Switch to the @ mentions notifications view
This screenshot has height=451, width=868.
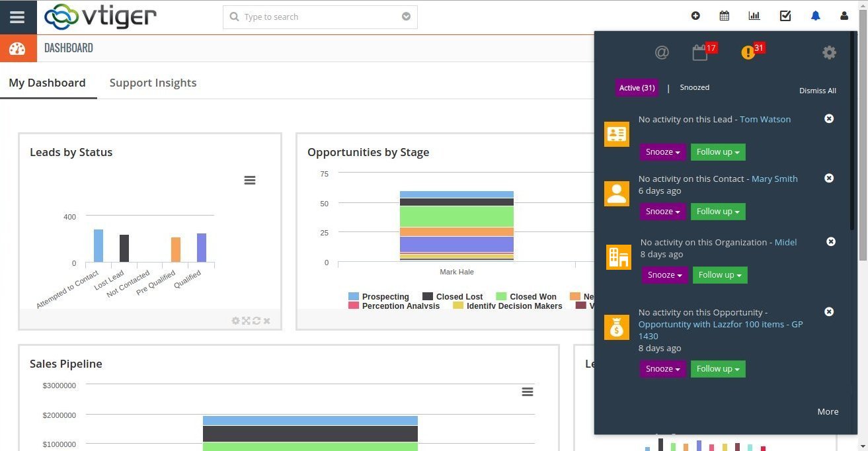point(662,52)
